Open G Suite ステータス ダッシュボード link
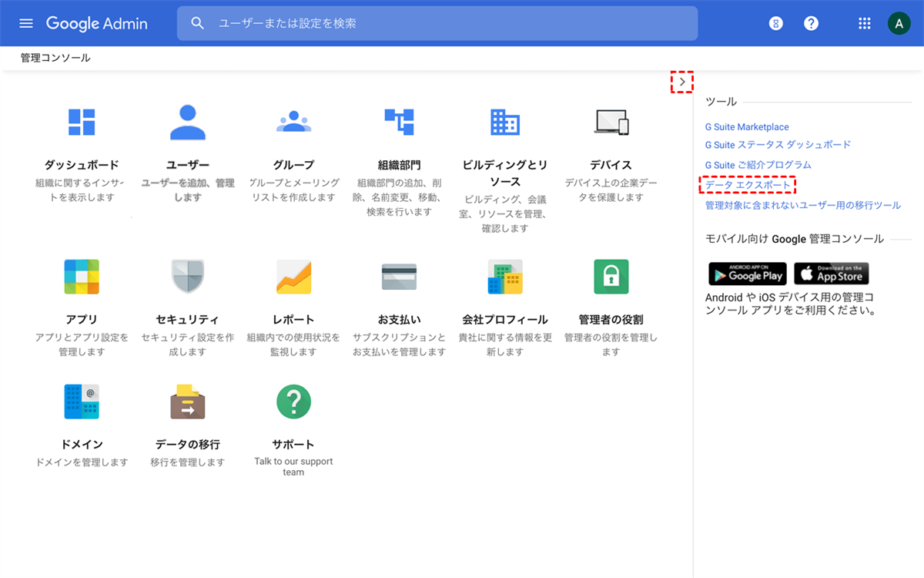924x578 pixels. point(778,145)
